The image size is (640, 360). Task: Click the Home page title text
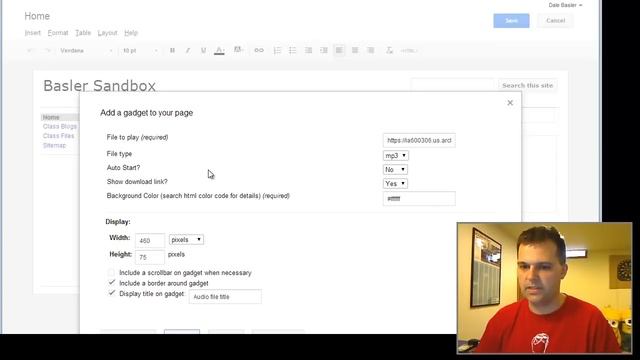tap(37, 16)
